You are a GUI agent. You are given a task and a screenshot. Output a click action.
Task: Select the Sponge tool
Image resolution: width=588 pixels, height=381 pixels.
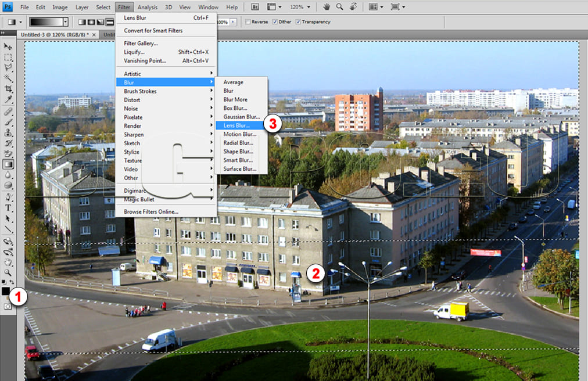click(x=8, y=185)
